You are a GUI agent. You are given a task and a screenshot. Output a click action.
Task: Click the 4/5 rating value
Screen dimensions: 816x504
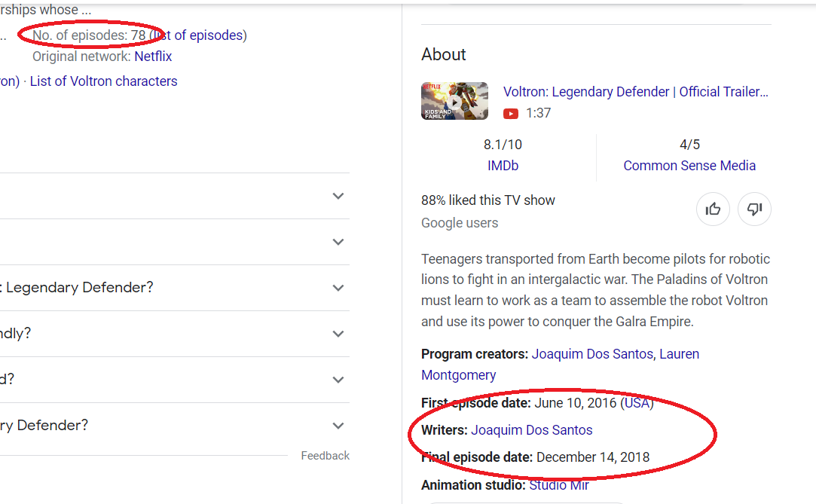pyautogui.click(x=689, y=145)
